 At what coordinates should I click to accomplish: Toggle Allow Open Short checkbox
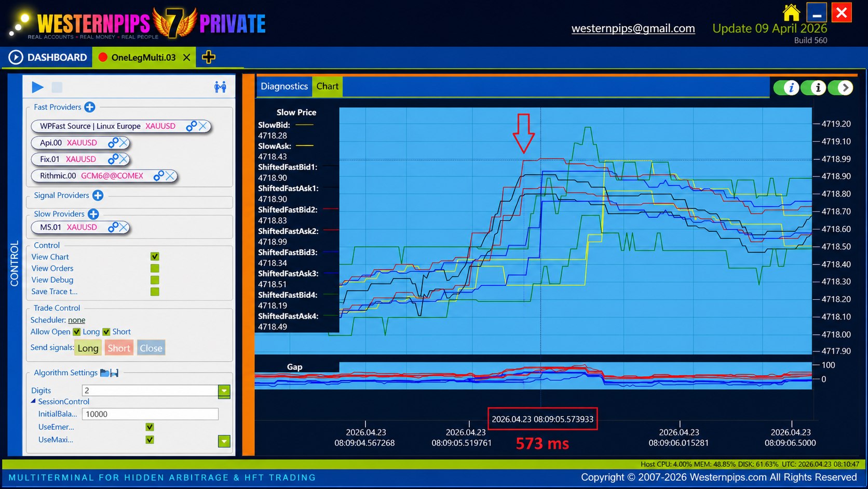point(106,332)
